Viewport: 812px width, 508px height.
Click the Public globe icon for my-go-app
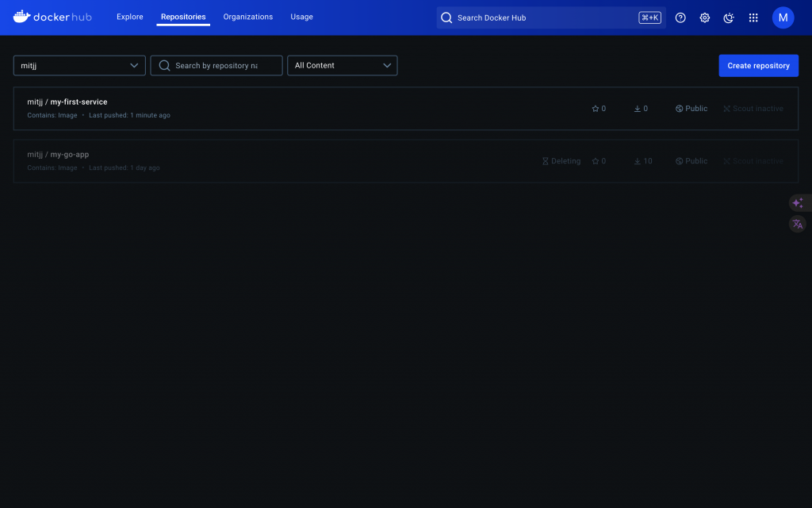pos(679,161)
